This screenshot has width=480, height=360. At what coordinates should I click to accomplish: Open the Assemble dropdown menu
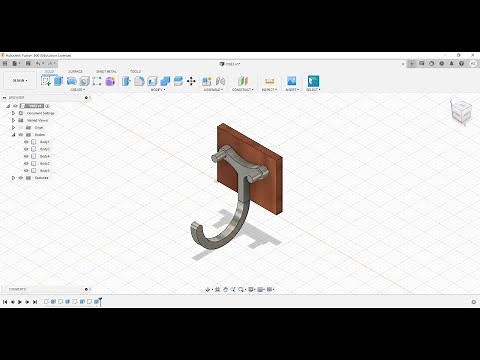coord(213,90)
